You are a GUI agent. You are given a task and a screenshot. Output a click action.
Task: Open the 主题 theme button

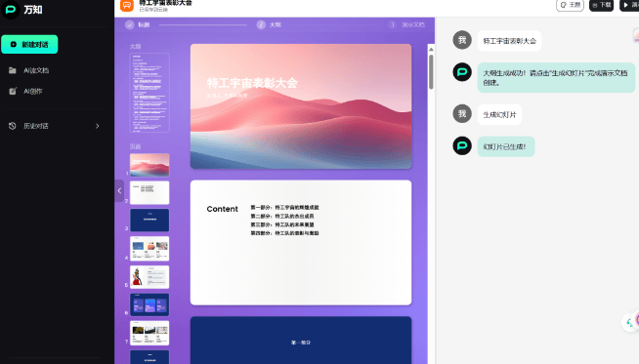click(570, 5)
